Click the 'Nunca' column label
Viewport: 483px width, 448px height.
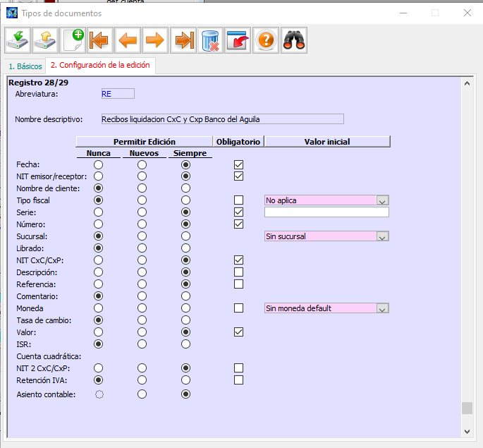[98, 153]
